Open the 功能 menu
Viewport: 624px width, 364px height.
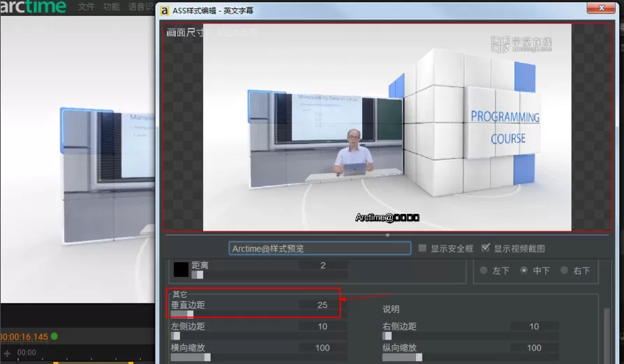tap(111, 7)
